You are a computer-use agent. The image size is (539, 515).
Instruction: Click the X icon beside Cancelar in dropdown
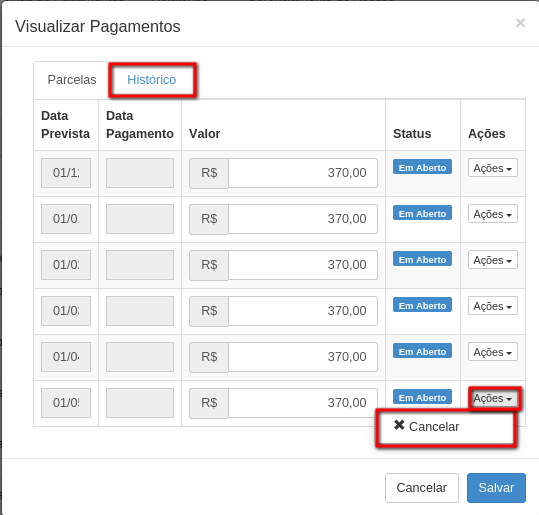tap(399, 425)
